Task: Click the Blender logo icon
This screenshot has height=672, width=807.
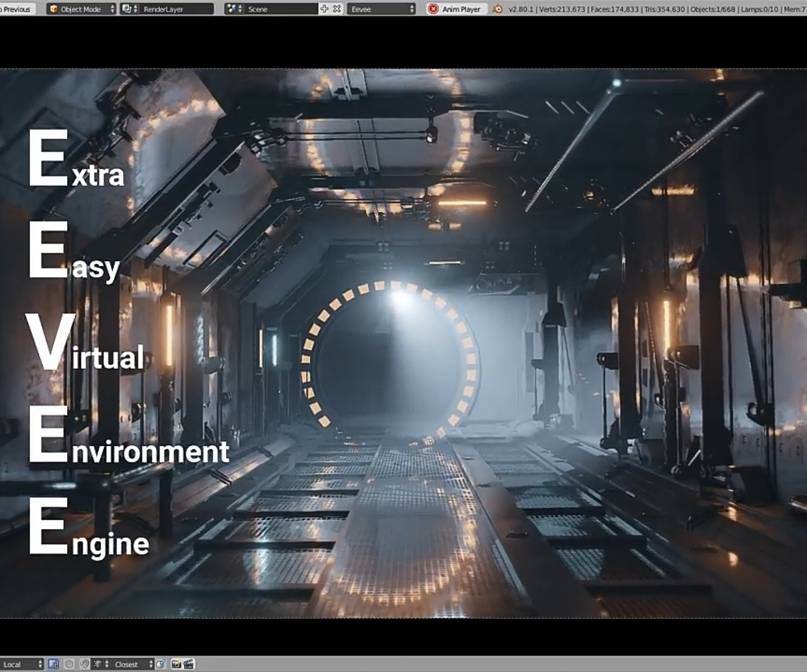Action: click(498, 9)
